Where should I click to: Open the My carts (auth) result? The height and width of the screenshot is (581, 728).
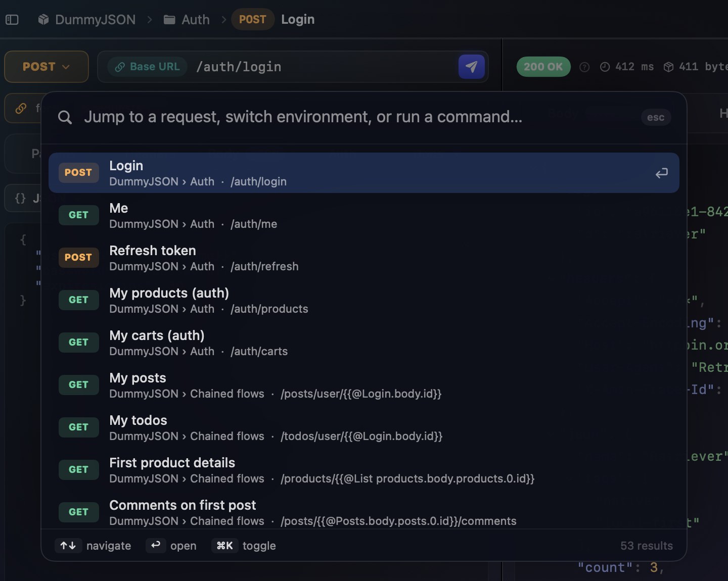point(364,343)
